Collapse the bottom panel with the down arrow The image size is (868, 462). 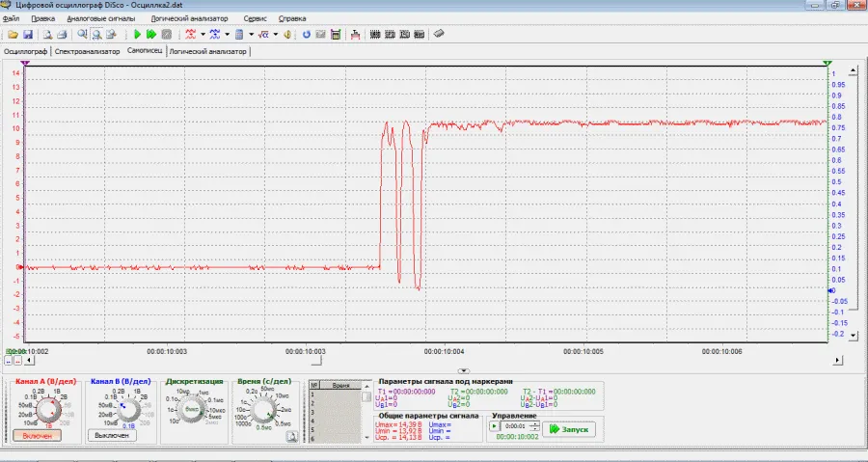pos(464,371)
